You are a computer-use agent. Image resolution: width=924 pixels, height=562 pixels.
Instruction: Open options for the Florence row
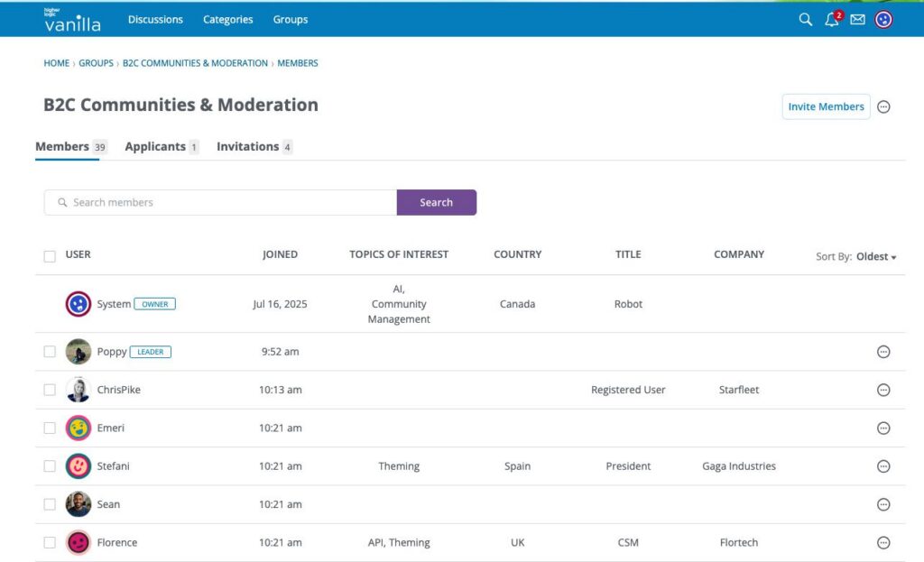point(883,542)
